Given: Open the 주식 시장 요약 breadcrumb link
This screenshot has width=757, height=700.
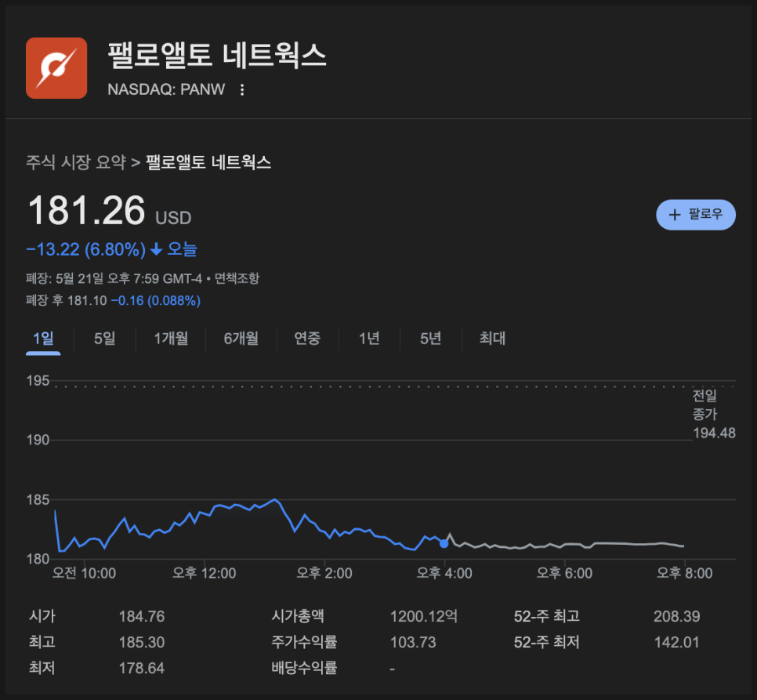Looking at the screenshot, I should coord(76,162).
